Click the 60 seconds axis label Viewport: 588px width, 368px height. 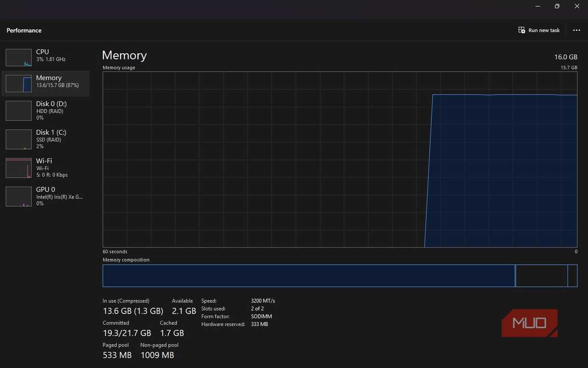click(115, 251)
